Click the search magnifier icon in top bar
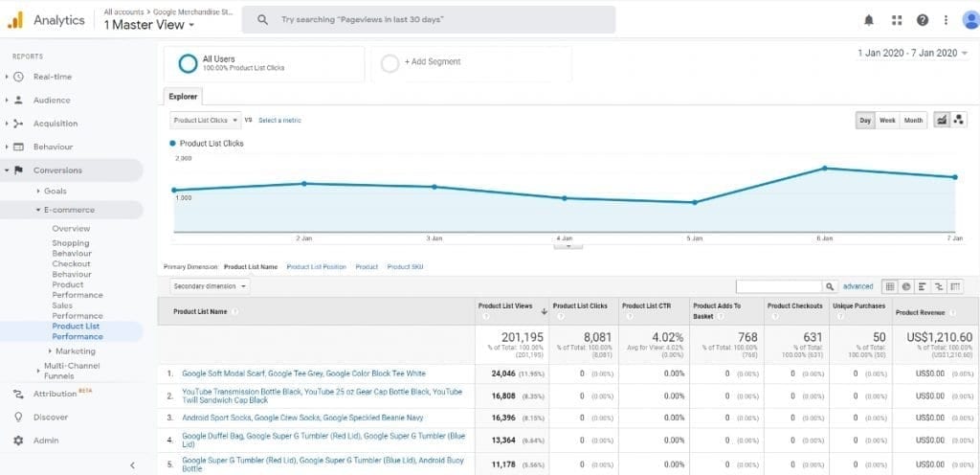Screen dimensions: 980x475 tap(263, 20)
